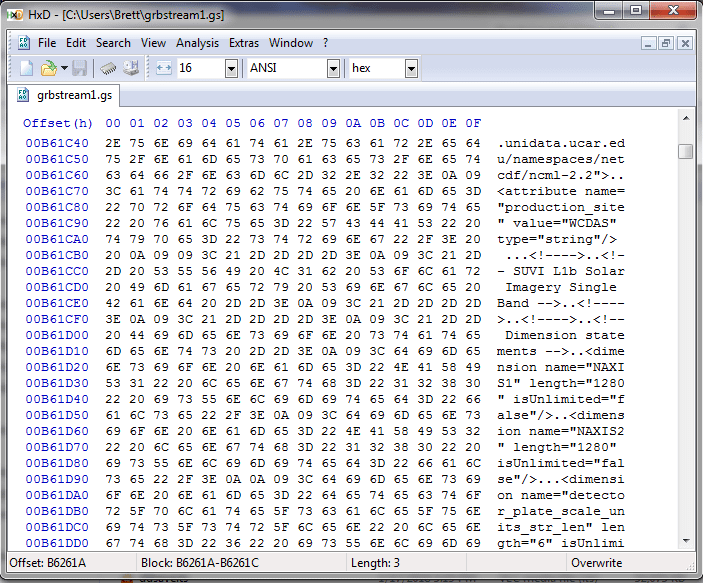This screenshot has width=703, height=583.
Task: Click the bytes-per-row width icon
Action: point(164,68)
